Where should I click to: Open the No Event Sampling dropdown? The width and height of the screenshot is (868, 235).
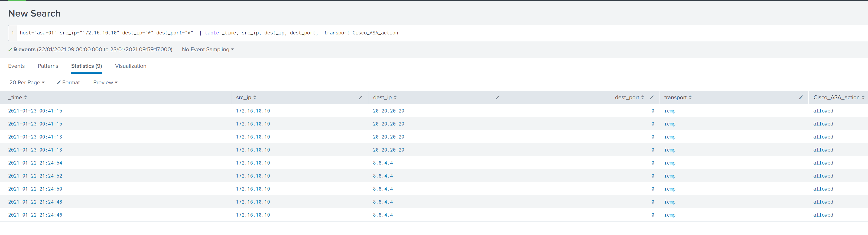point(207,50)
